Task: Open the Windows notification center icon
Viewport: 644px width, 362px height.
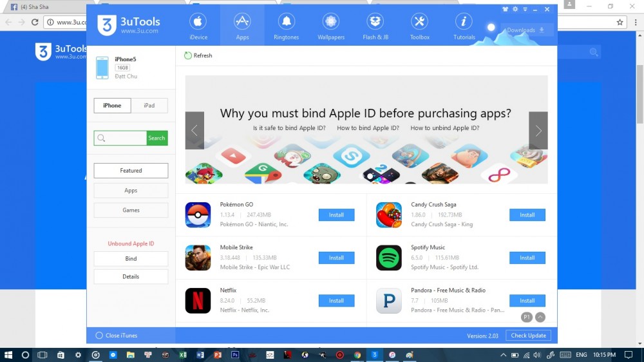Action: coord(629,355)
